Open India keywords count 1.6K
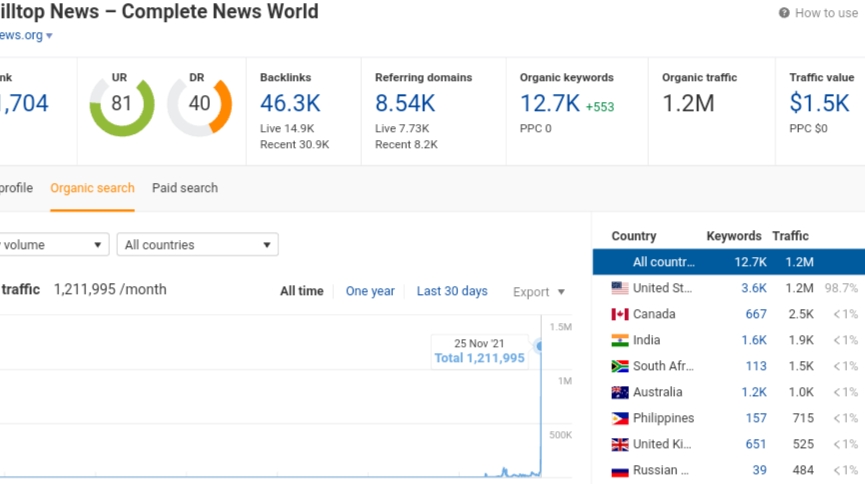The image size is (865, 484). [754, 340]
